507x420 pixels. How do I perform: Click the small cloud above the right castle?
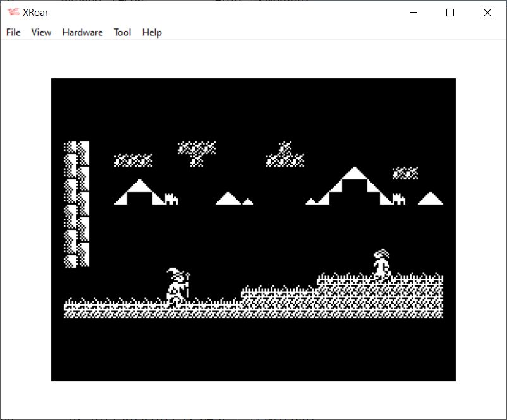tap(405, 172)
